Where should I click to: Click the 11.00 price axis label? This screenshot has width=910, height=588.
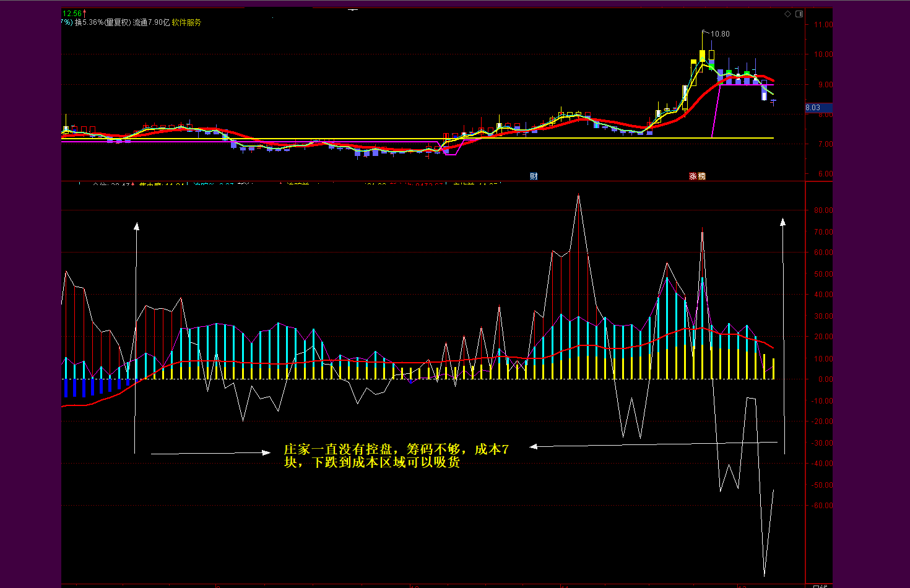pos(824,25)
